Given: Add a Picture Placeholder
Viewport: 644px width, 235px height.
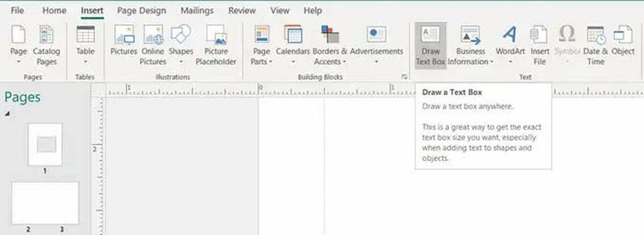Looking at the screenshot, I should pyautogui.click(x=216, y=45).
